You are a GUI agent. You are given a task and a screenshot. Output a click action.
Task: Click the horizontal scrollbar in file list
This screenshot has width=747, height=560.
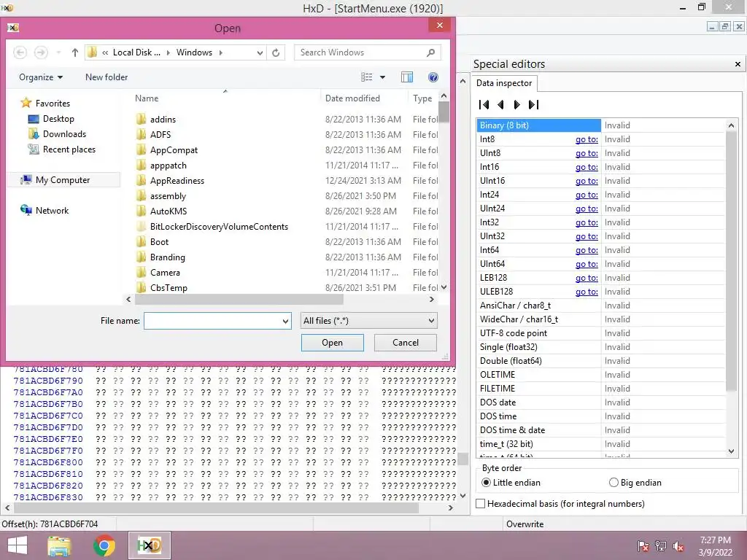[x=239, y=300]
